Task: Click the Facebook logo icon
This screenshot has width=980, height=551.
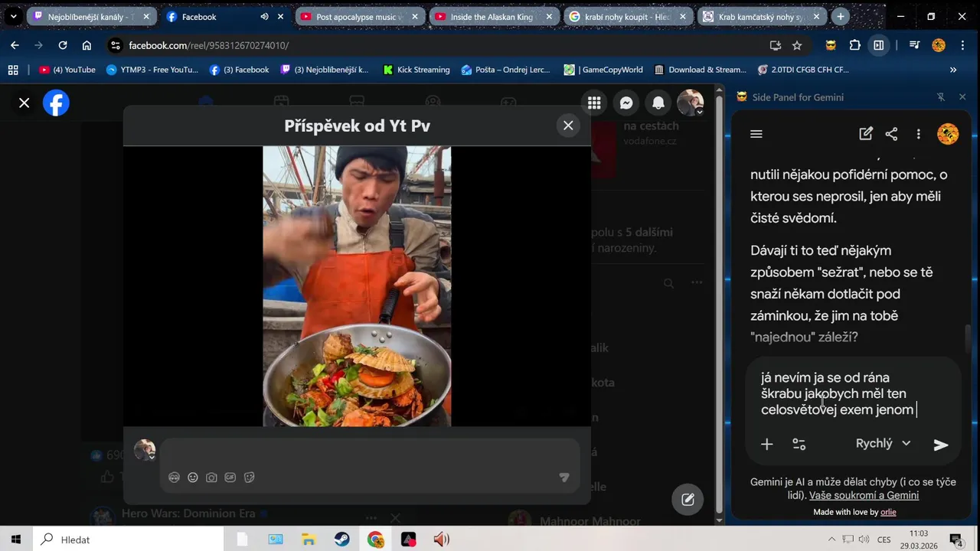Action: [56, 103]
